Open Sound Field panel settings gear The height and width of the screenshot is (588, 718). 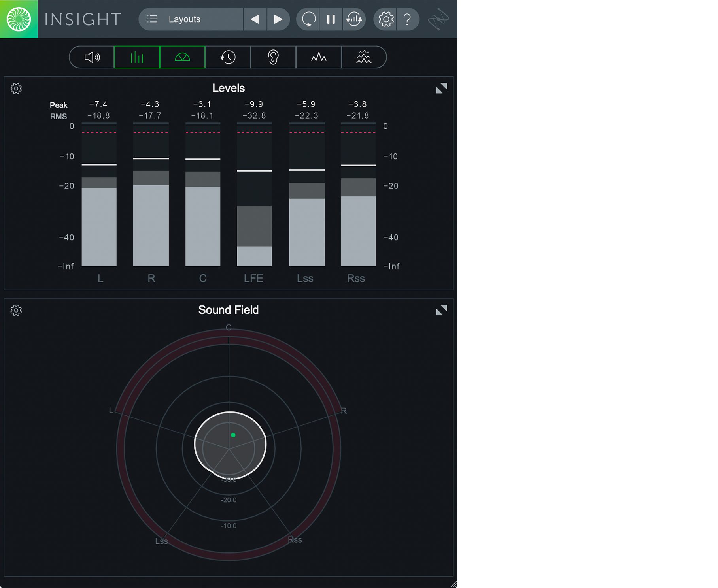pos(16,310)
